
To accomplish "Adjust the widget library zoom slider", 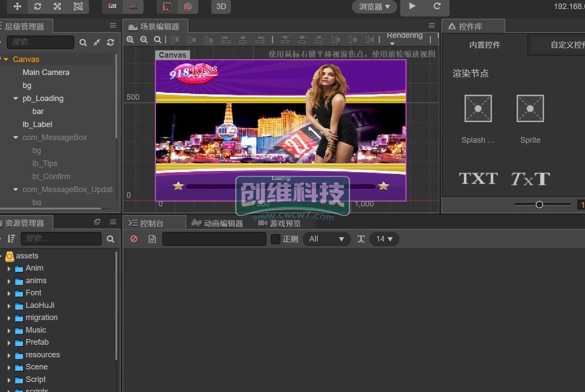I will (539, 205).
